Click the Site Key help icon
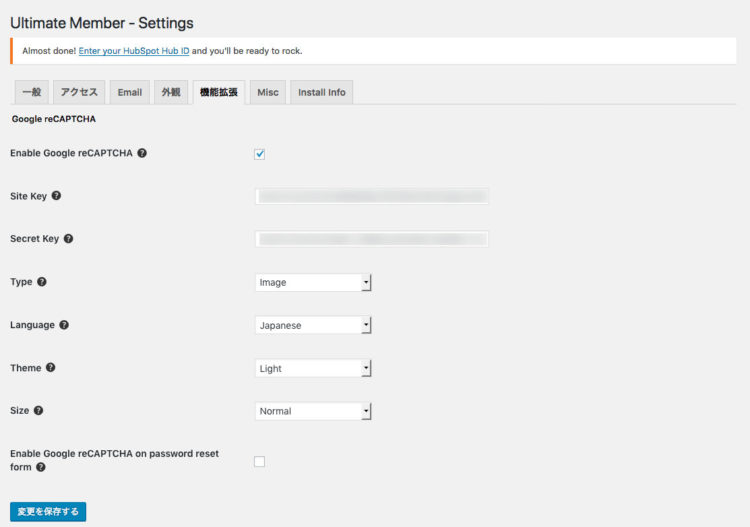This screenshot has height=527, width=750. click(x=56, y=196)
